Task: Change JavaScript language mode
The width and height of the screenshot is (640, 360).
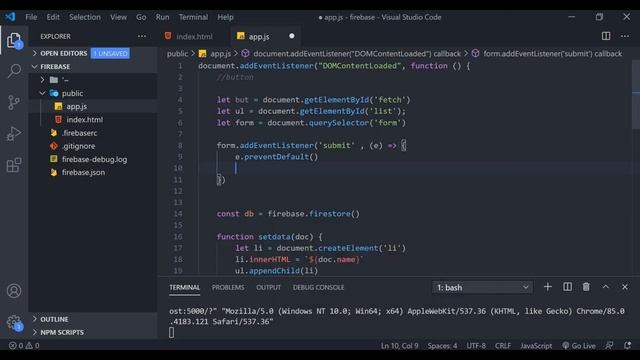Action: coord(536,346)
